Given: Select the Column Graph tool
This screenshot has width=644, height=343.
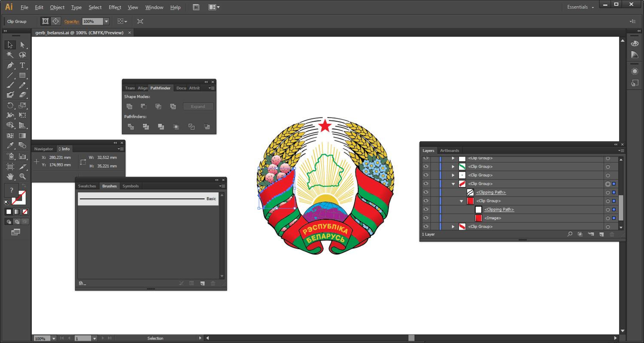Looking at the screenshot, I should pos(22,156).
